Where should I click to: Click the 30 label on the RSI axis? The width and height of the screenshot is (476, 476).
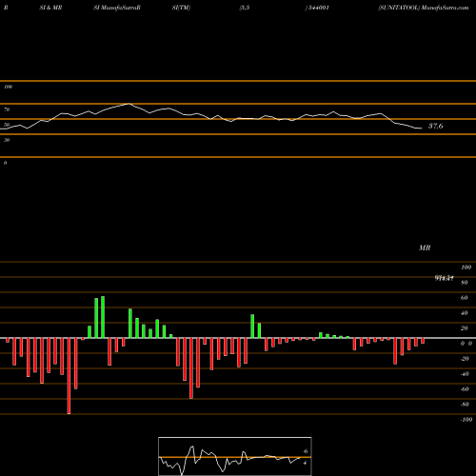[7, 140]
